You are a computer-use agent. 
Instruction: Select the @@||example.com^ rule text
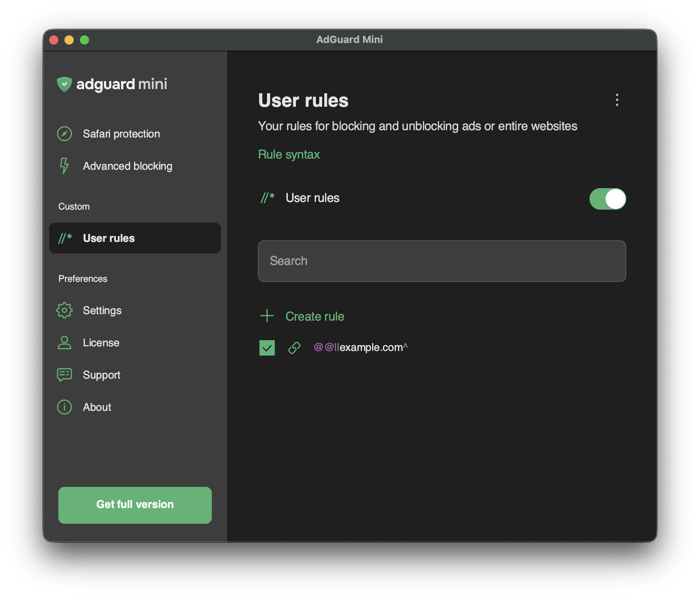point(361,347)
